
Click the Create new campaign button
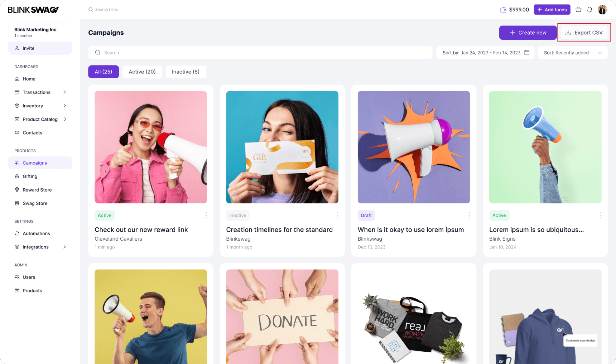pos(528,32)
